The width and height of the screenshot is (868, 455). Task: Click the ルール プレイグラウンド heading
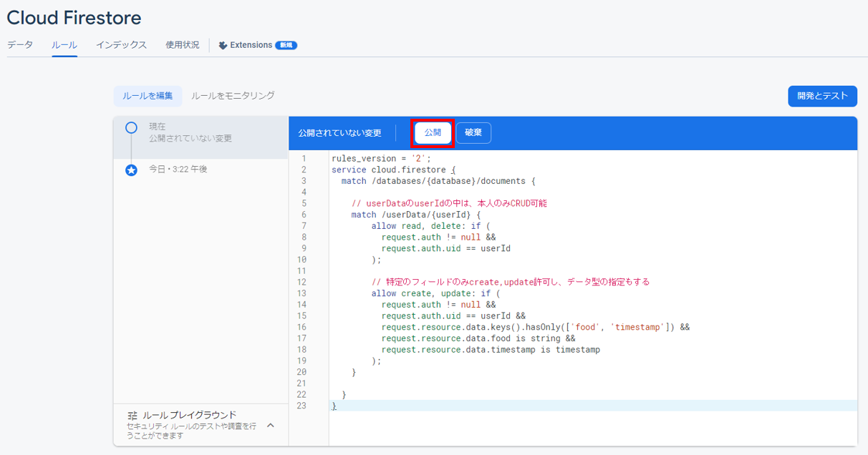tap(189, 415)
